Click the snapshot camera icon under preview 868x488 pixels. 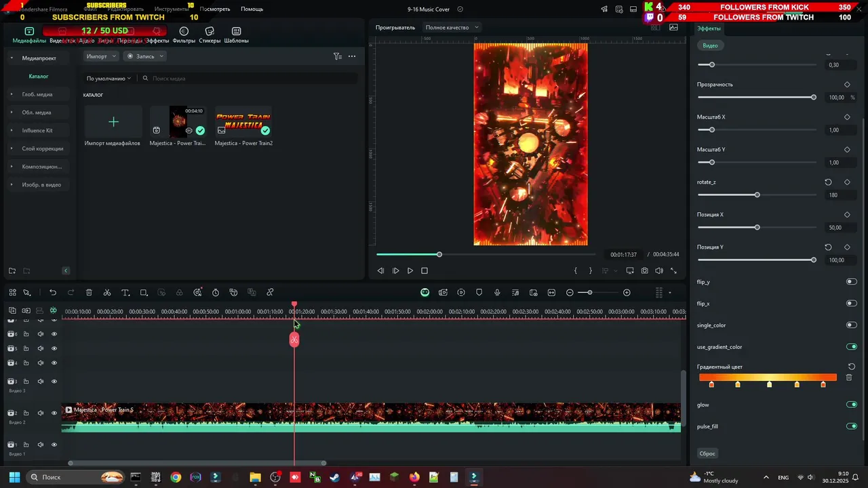tap(644, 270)
